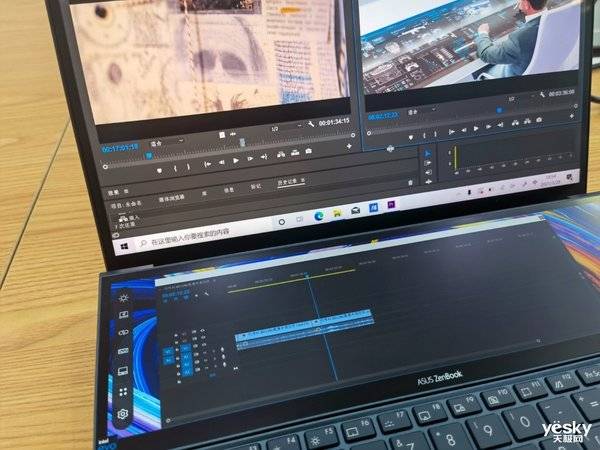Open the Program monitor button editor plus

[572, 116]
